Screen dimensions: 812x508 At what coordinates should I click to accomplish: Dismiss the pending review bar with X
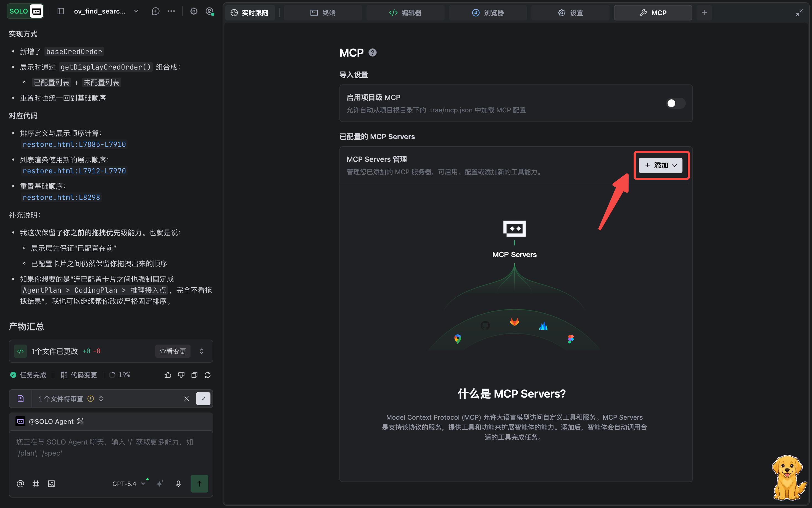(186, 398)
